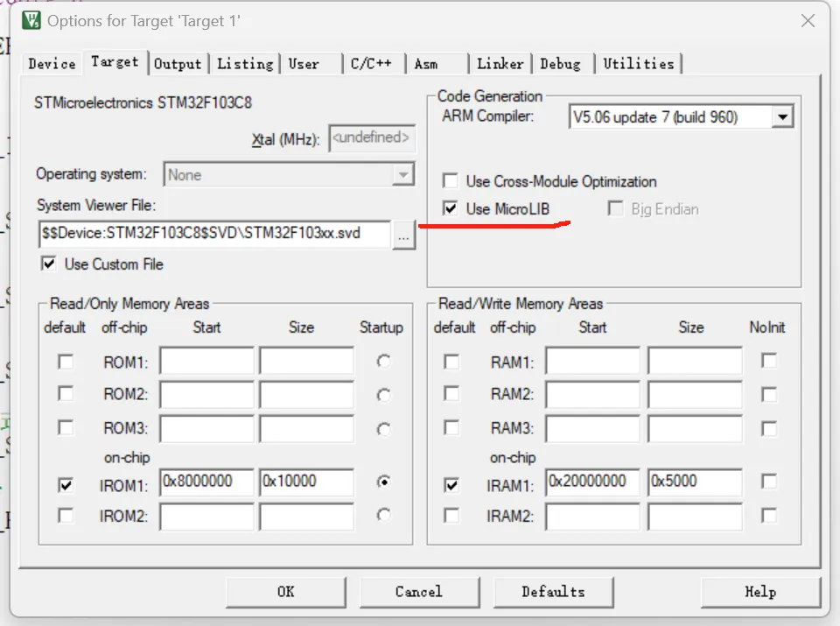
Task: Check the ROM2 default checkbox
Action: (66, 394)
